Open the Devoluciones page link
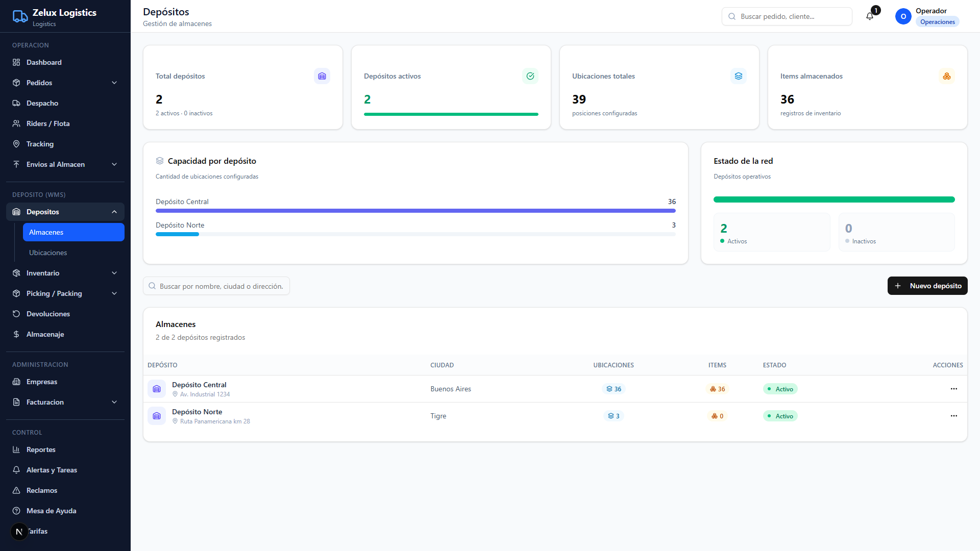The width and height of the screenshot is (980, 551). 65,314
